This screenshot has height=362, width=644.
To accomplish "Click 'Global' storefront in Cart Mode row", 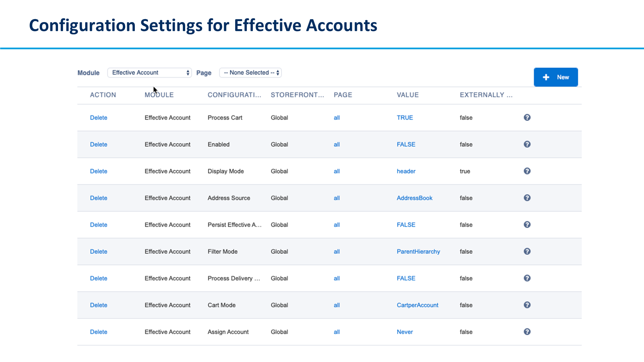I will click(279, 305).
